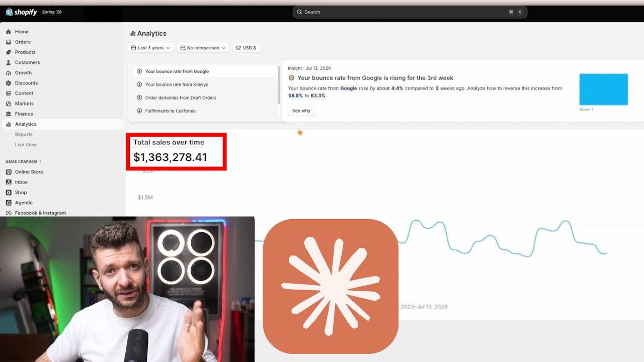644x362 pixels.
Task: Click the Products tag icon
Action: point(9,52)
